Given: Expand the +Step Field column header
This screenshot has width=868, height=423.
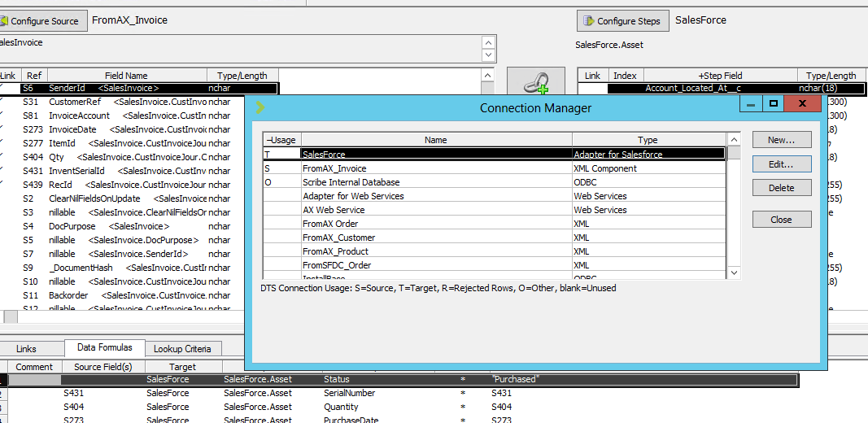Looking at the screenshot, I should coord(720,76).
